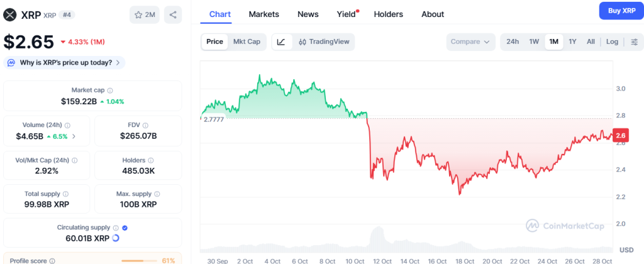The width and height of the screenshot is (644, 264).
Task: Click the Market cap info icon
Action: tap(110, 91)
